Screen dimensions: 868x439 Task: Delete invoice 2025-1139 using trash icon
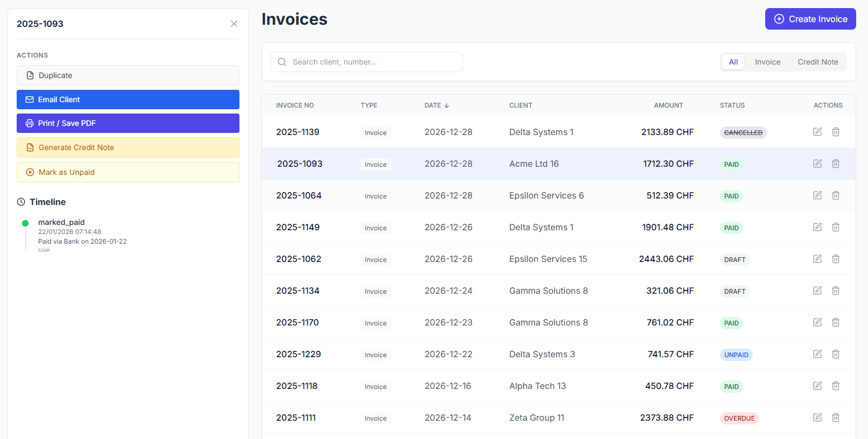tap(836, 132)
